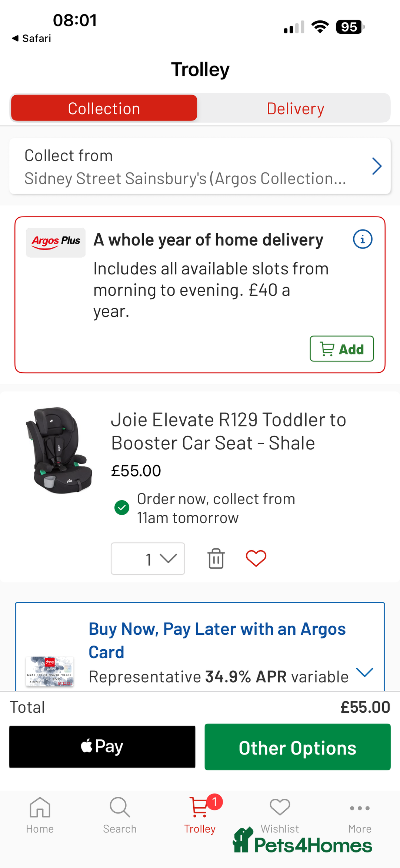Expand the Argos Card pay later section

[364, 672]
